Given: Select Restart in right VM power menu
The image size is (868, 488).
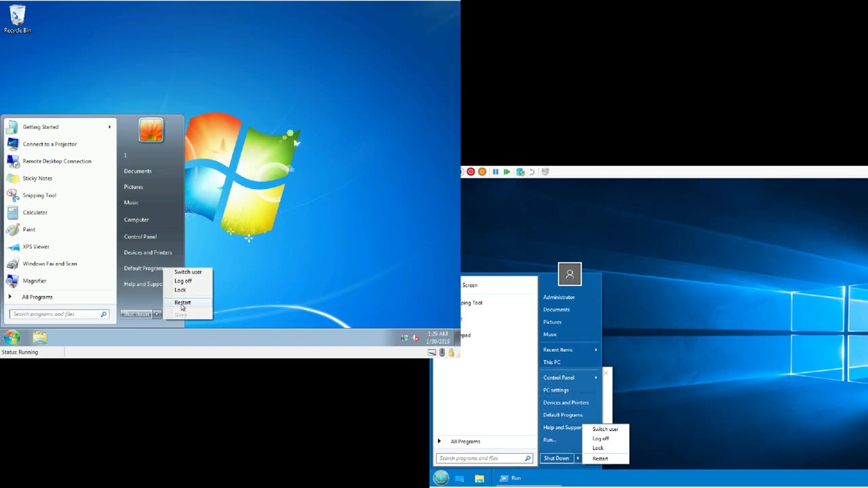Looking at the screenshot, I should tap(600, 459).
